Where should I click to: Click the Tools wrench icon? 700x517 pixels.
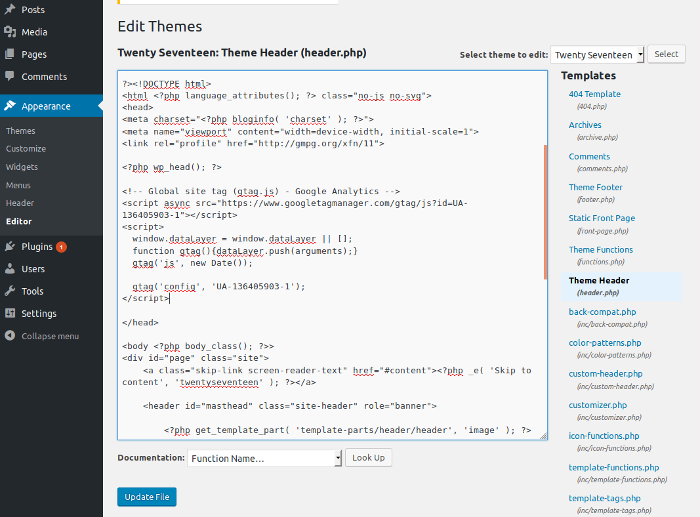[x=10, y=291]
